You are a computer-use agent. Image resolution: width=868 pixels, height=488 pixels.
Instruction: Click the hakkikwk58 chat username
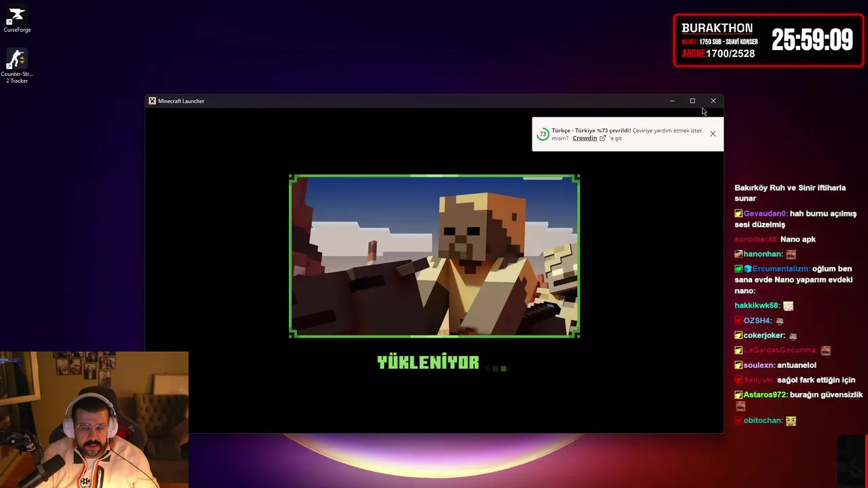757,306
